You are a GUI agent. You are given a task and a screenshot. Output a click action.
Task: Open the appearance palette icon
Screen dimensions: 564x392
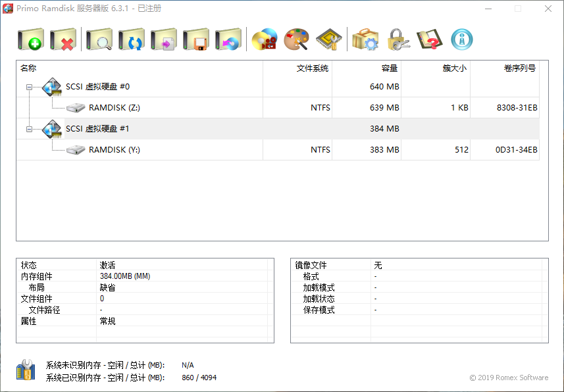tap(296, 39)
